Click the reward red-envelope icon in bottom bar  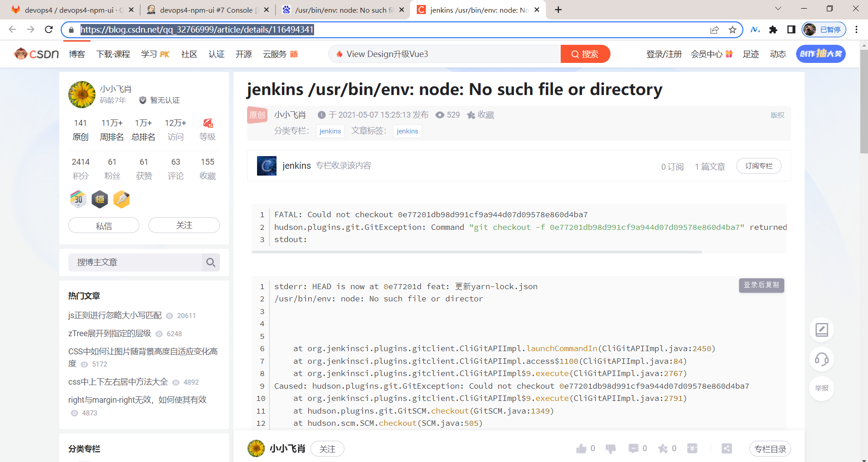[692, 448]
